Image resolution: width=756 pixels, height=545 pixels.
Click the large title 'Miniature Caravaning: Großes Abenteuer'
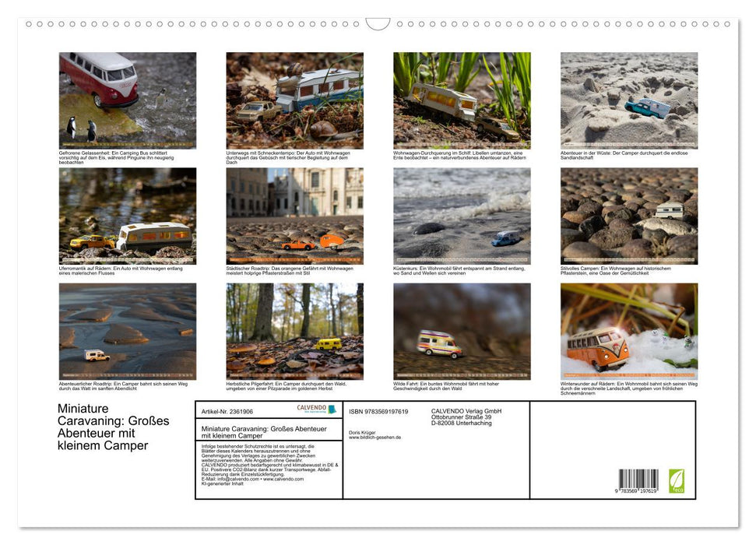(x=114, y=427)
